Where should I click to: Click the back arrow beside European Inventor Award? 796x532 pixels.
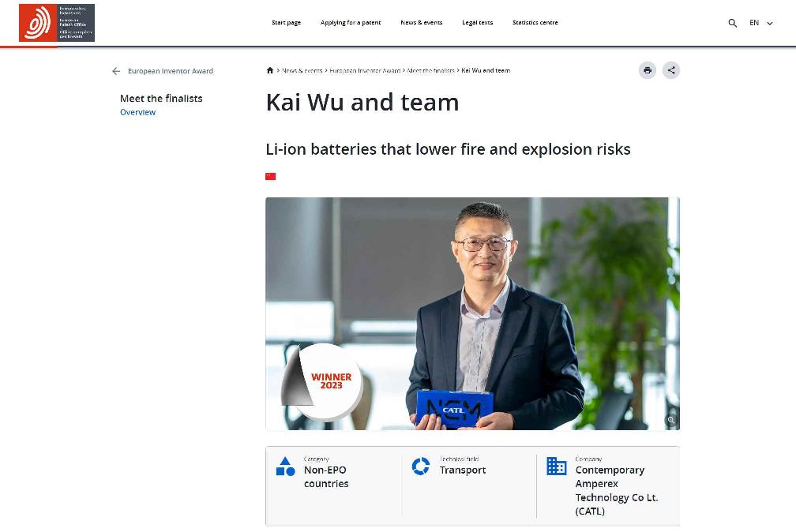point(116,71)
